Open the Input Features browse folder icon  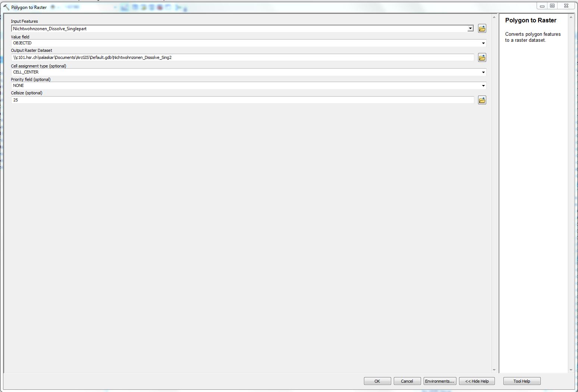tap(482, 29)
